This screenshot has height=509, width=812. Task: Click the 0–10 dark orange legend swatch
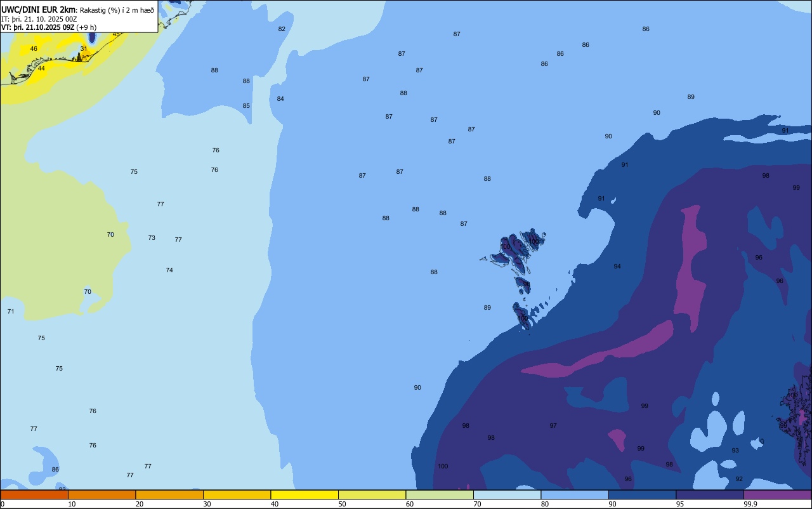tap(34, 494)
